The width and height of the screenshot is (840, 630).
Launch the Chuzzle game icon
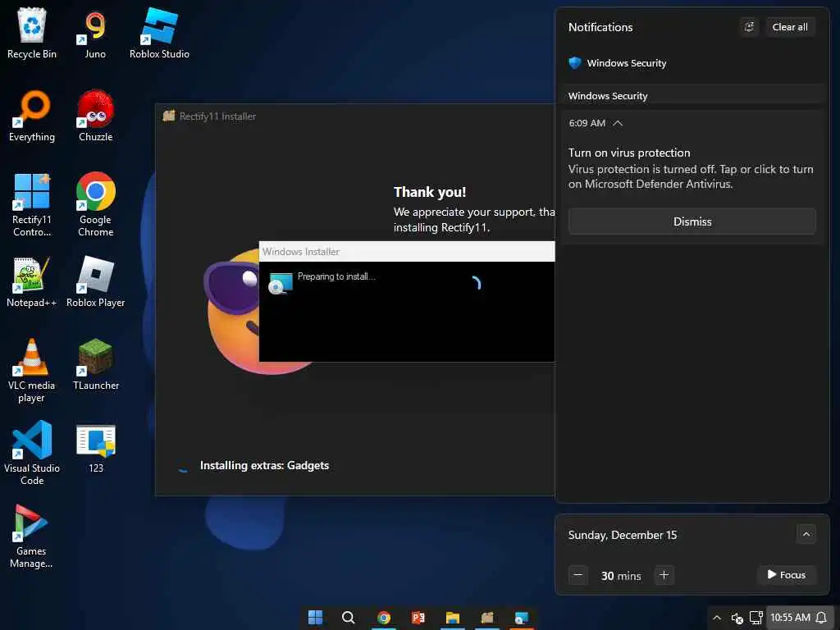tap(95, 116)
